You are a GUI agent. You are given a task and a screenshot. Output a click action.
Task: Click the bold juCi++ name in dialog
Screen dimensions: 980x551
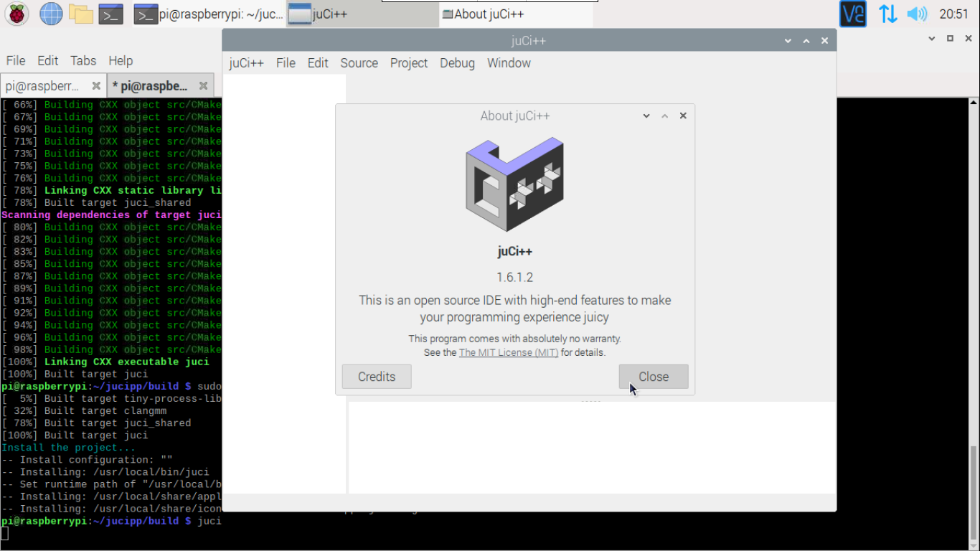tap(514, 252)
